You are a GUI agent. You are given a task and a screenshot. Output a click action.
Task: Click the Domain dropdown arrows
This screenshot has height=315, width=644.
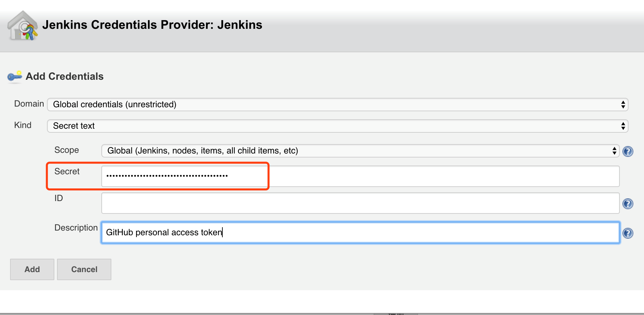click(x=623, y=105)
